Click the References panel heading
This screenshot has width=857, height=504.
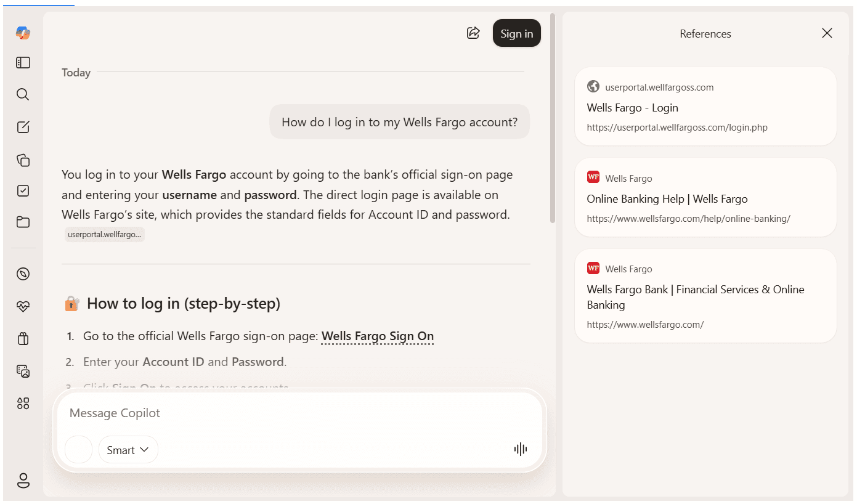click(x=705, y=34)
